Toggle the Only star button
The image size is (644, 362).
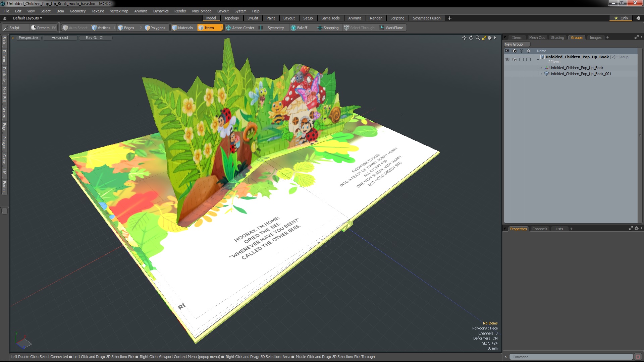click(621, 18)
